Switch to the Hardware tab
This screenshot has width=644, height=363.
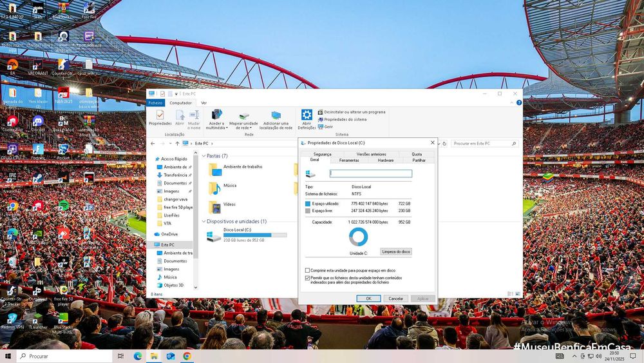[386, 161]
